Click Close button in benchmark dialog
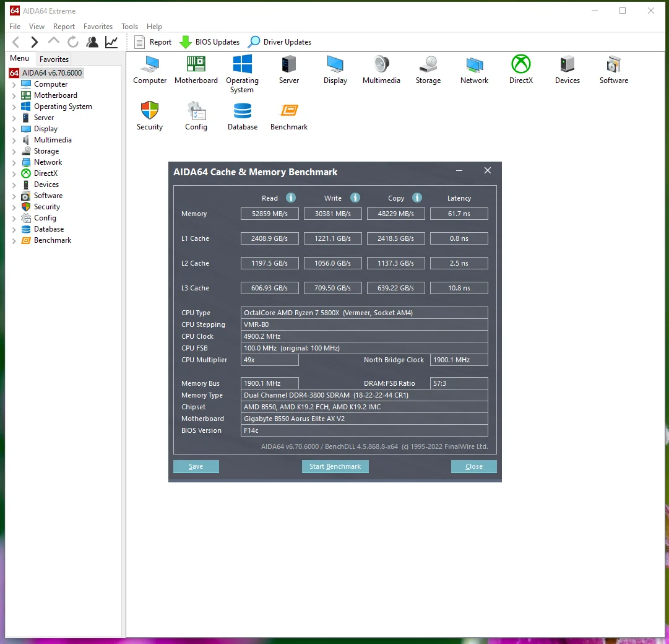 coord(473,466)
